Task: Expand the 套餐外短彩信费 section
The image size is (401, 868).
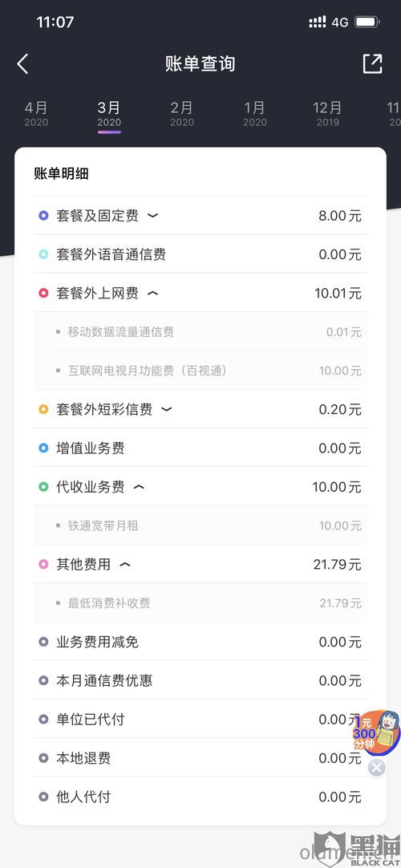Action: click(167, 409)
